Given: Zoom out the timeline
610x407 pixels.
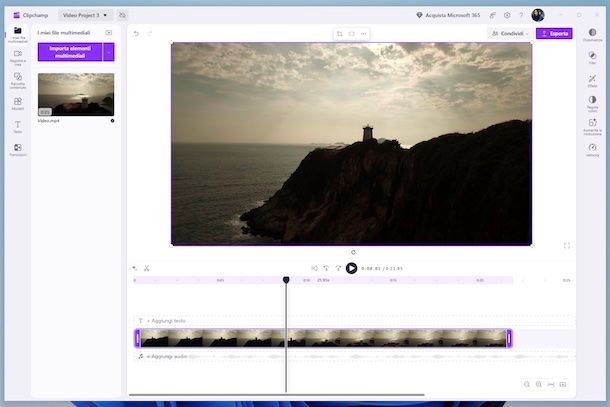Looking at the screenshot, I should pyautogui.click(x=527, y=384).
